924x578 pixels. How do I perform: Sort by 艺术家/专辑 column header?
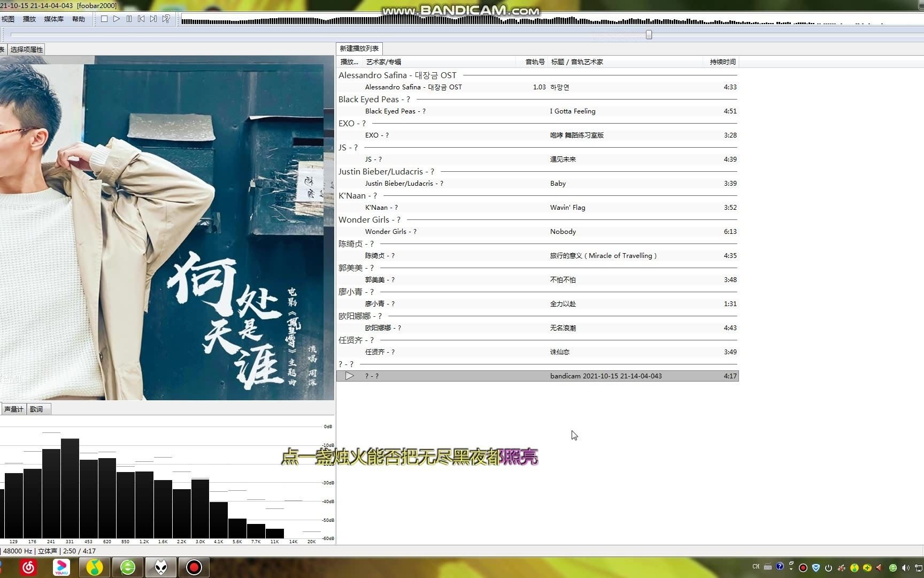[438, 62]
